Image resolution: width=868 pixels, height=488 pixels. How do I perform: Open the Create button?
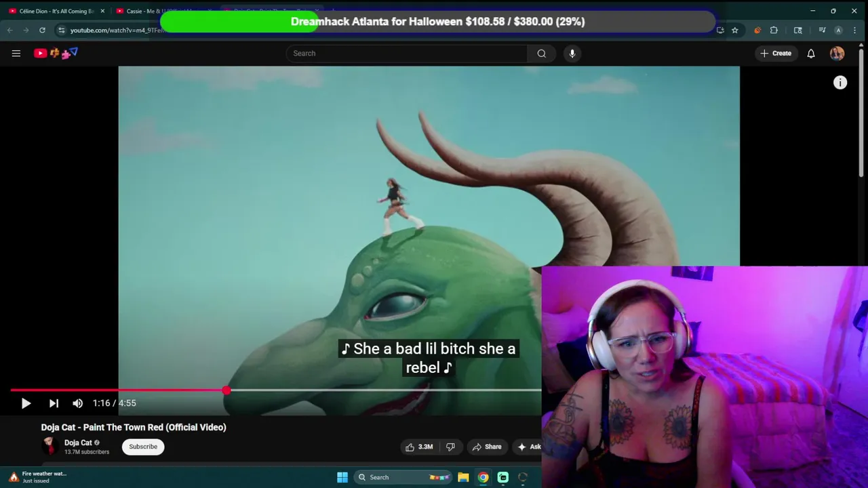click(x=776, y=54)
